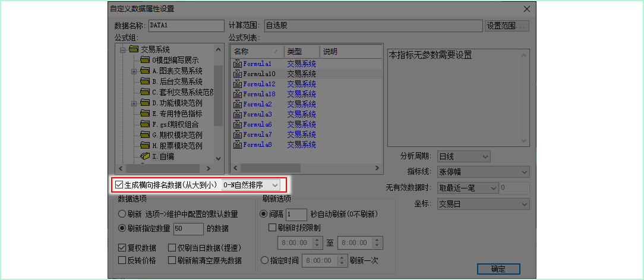Click the formula icon of Formula18
644x280 pixels.
click(238, 94)
